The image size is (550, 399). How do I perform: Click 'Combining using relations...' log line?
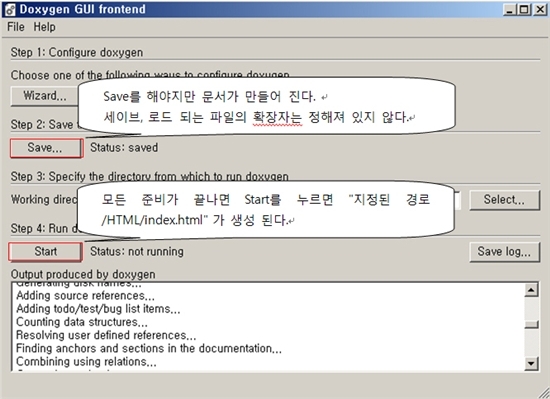point(86,361)
